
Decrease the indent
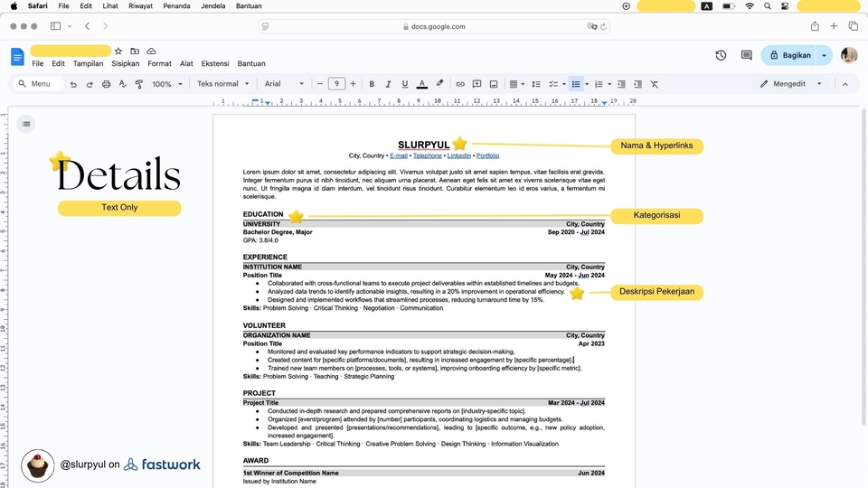coord(622,84)
